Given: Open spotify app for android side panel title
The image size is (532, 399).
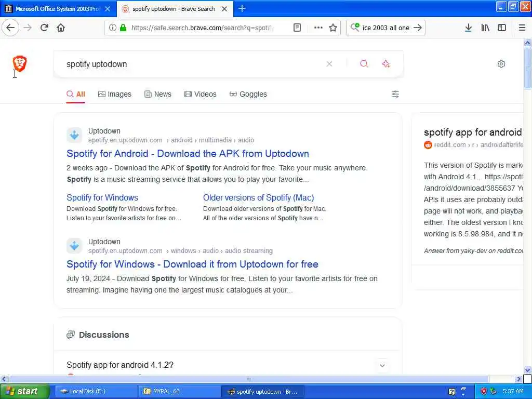Looking at the screenshot, I should [473, 132].
